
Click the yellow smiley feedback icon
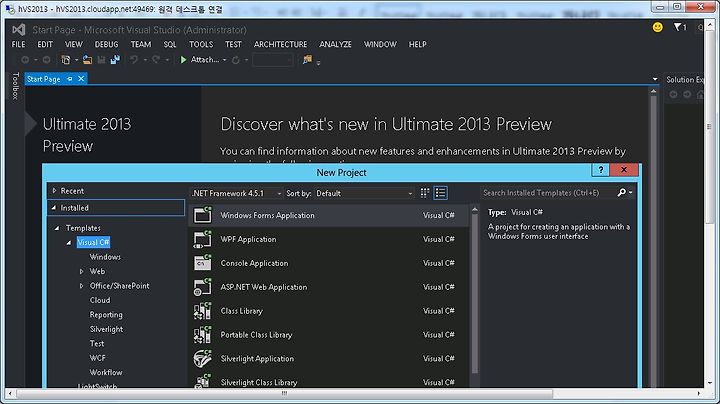pyautogui.click(x=658, y=27)
